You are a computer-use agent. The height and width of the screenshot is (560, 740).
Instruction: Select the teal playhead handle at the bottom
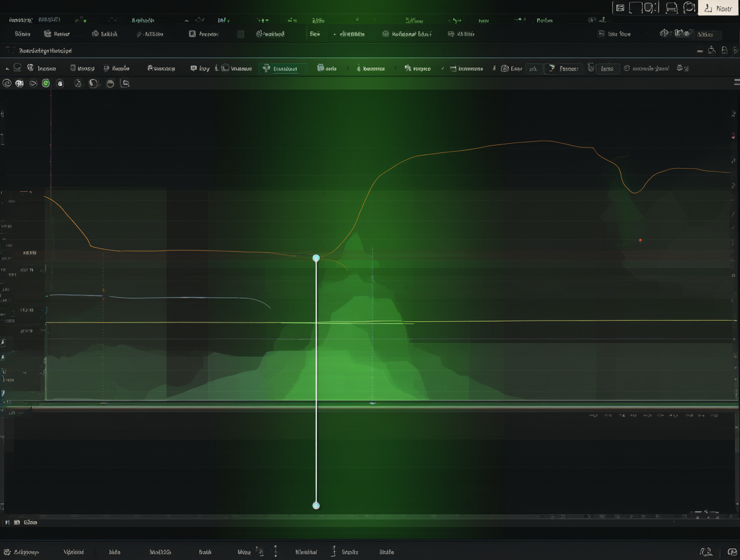tap(316, 506)
